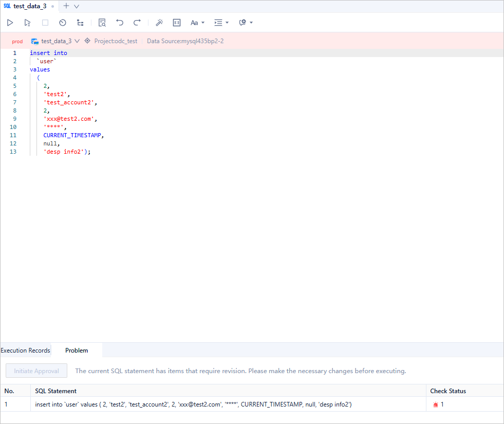Click Run Selected Statement cursor icon
Viewport: 504px width, 424px height.
tap(27, 23)
